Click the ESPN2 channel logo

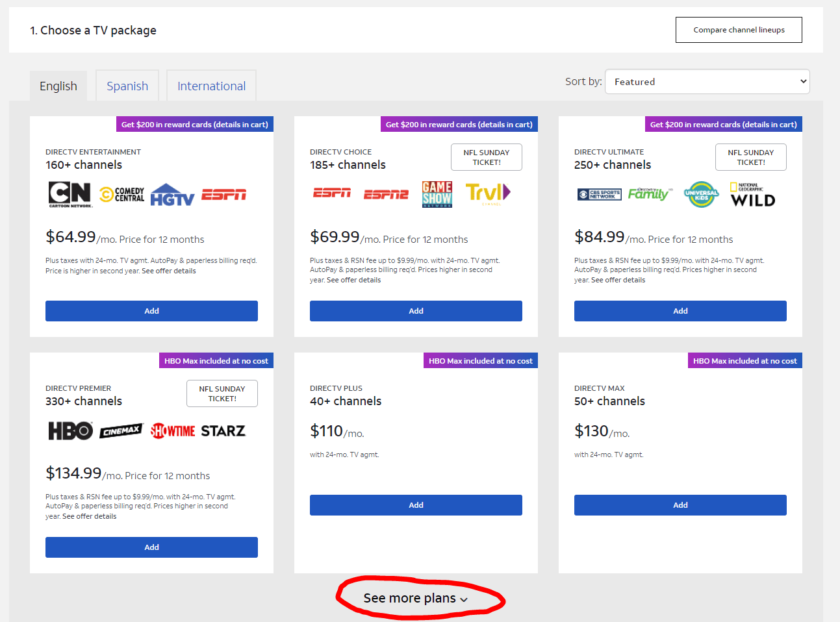coord(386,194)
